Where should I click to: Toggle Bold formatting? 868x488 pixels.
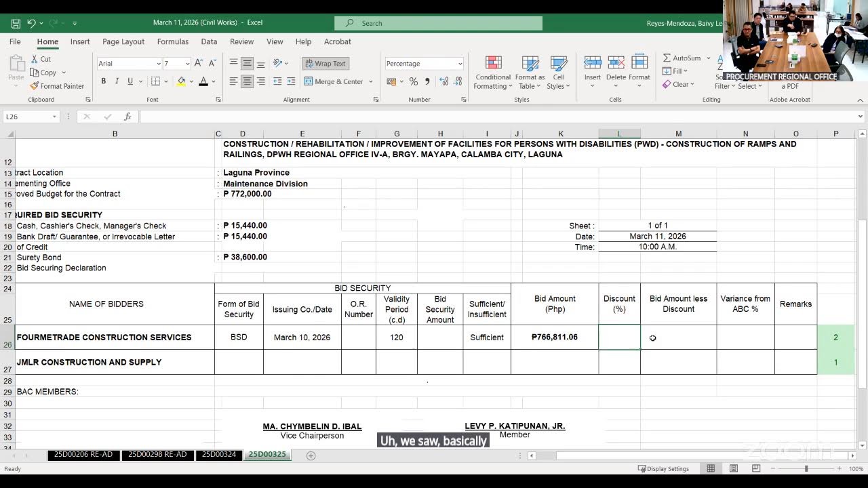pyautogui.click(x=104, y=81)
